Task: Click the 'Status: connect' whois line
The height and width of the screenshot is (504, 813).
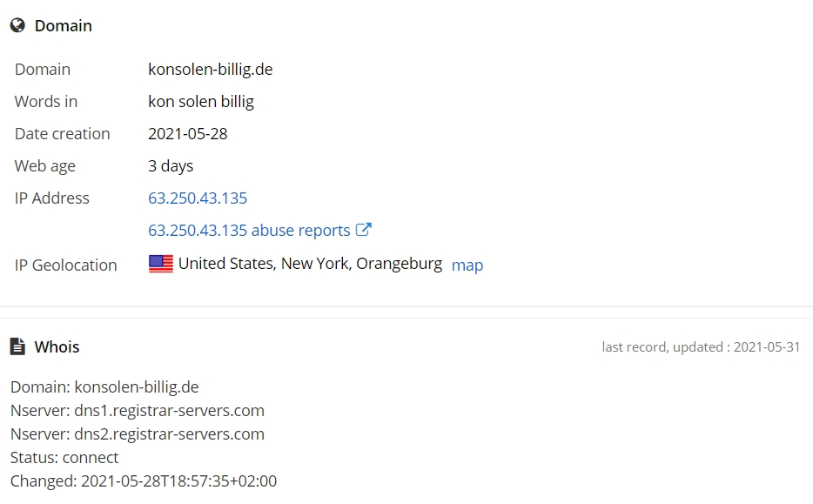Action: pyautogui.click(x=64, y=457)
